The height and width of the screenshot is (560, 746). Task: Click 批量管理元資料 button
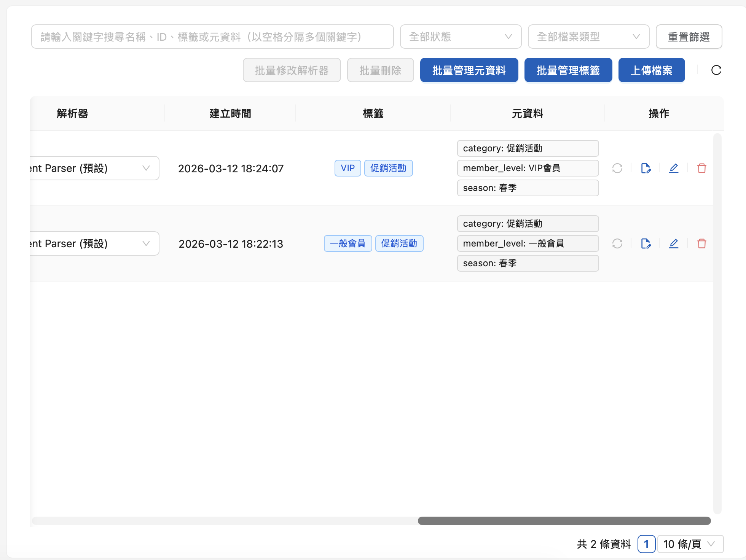point(469,70)
